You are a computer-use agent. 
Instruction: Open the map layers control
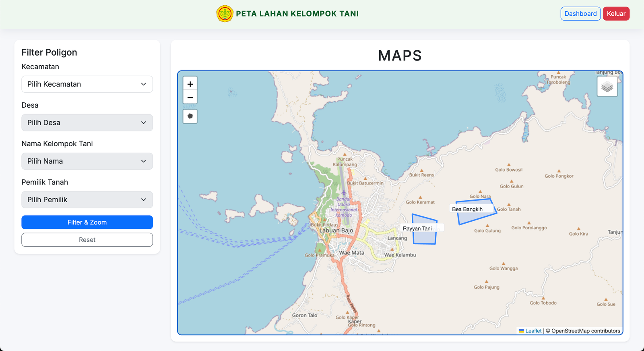607,87
